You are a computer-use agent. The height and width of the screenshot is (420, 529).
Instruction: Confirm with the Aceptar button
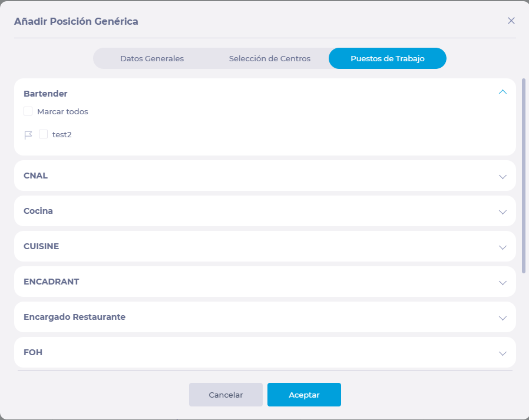click(x=304, y=395)
